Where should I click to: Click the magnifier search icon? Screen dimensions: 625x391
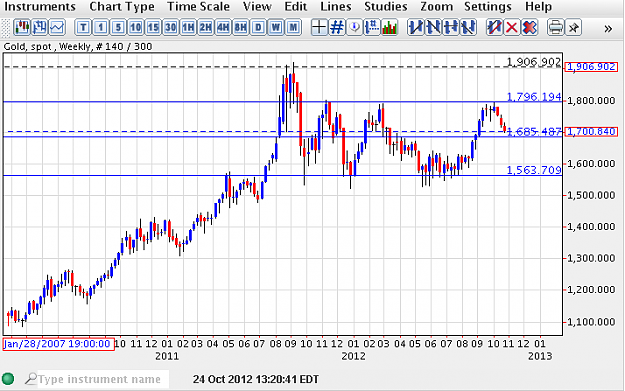point(31,379)
